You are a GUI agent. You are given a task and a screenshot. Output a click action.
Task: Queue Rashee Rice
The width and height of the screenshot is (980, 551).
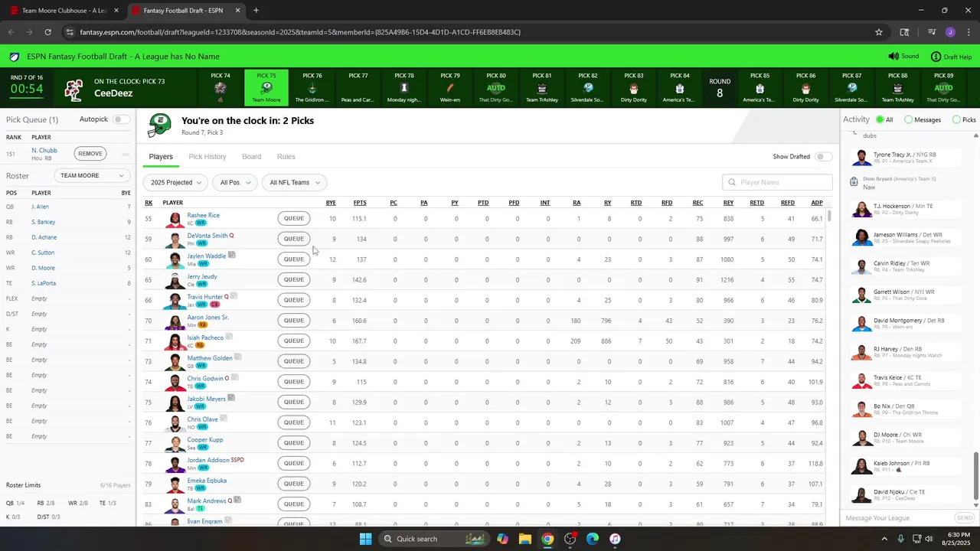click(x=294, y=218)
